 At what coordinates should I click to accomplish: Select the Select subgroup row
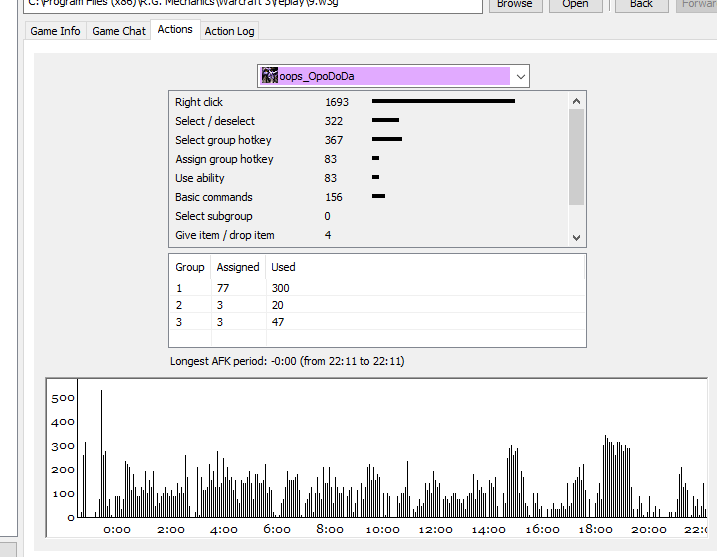pyautogui.click(x=369, y=216)
